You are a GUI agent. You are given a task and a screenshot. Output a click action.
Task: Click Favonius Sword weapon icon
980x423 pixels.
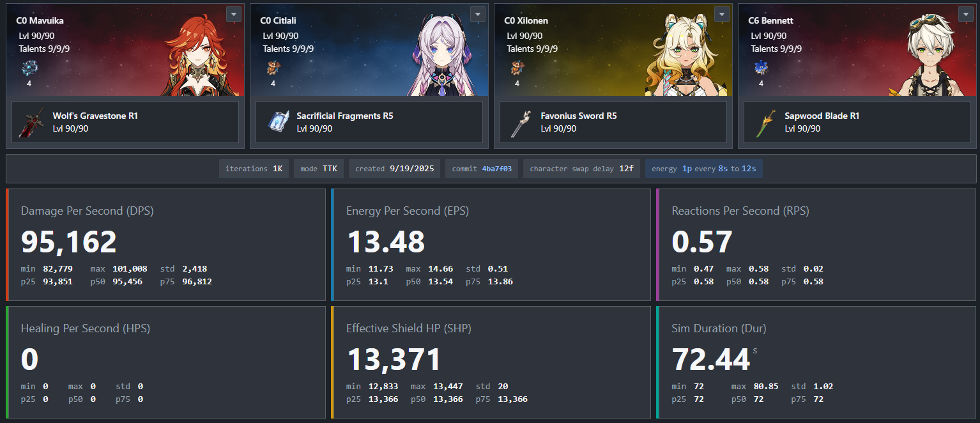click(521, 122)
